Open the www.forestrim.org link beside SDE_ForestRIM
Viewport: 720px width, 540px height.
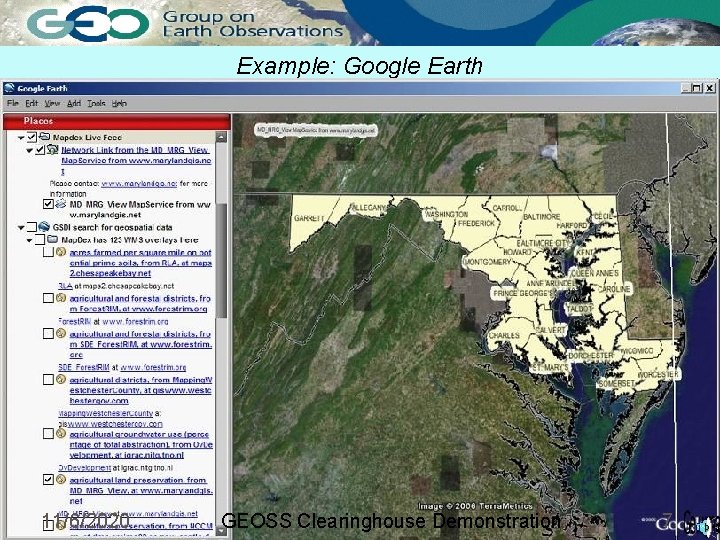pos(153,367)
